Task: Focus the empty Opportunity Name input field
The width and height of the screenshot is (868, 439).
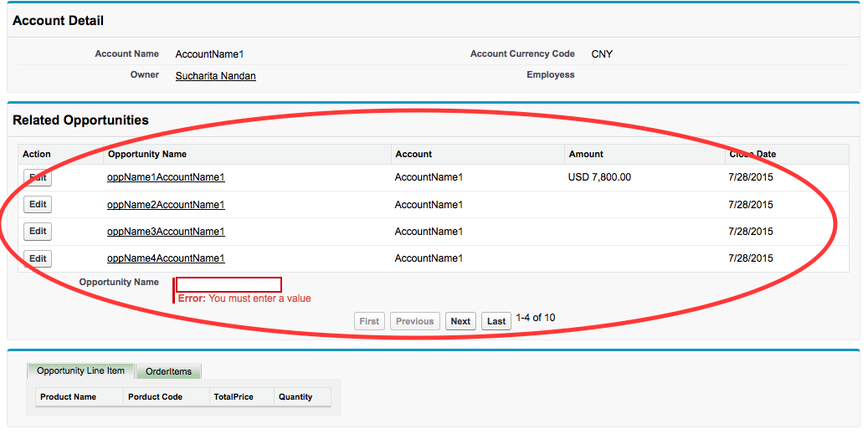Action: point(229,284)
